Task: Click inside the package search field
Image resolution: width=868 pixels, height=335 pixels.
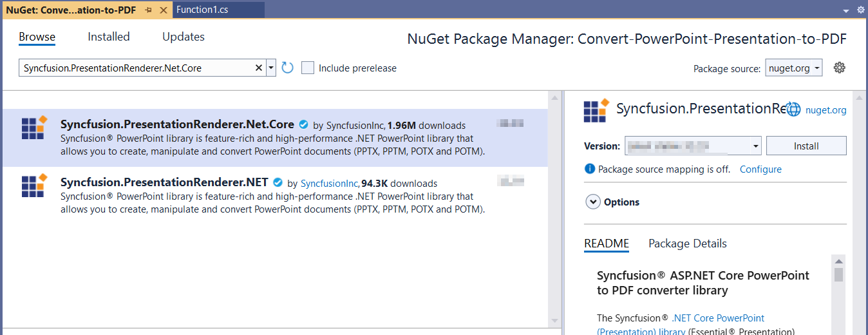Action: click(x=137, y=68)
